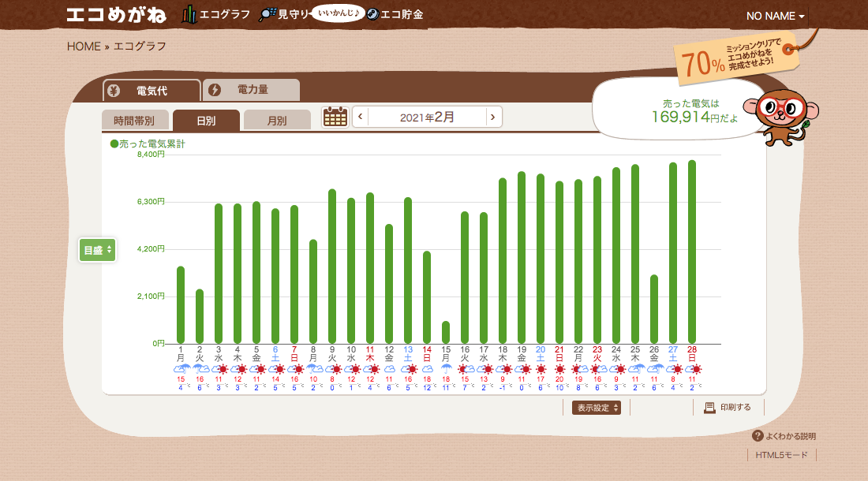Click the green bar for day 26
The width and height of the screenshot is (868, 481).
tap(654, 309)
